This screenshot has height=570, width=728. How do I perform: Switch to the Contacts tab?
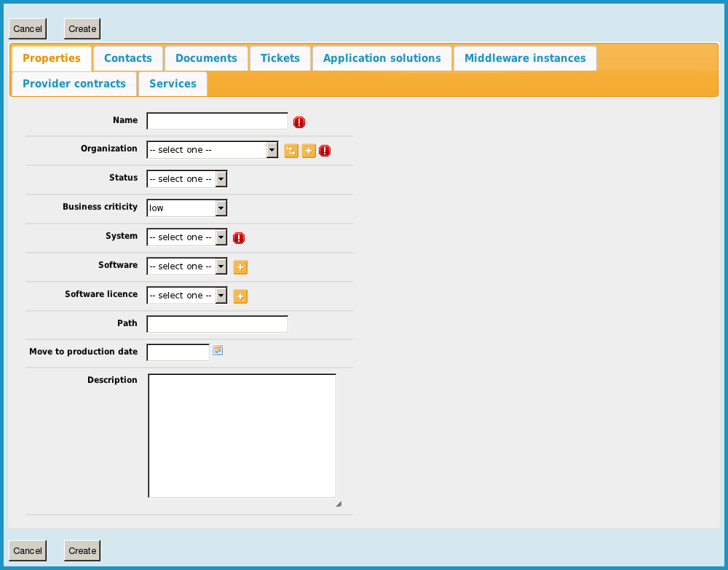pyautogui.click(x=128, y=58)
